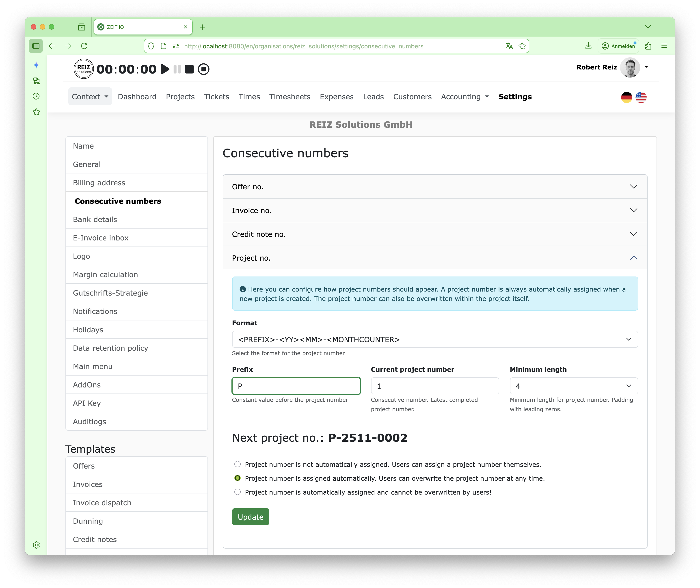
Task: Click inside the Prefix input field
Action: click(296, 386)
